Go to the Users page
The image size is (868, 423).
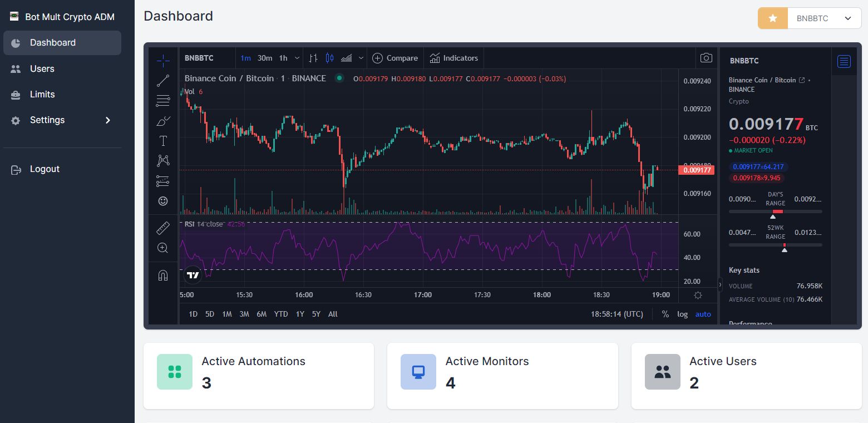[x=62, y=69]
